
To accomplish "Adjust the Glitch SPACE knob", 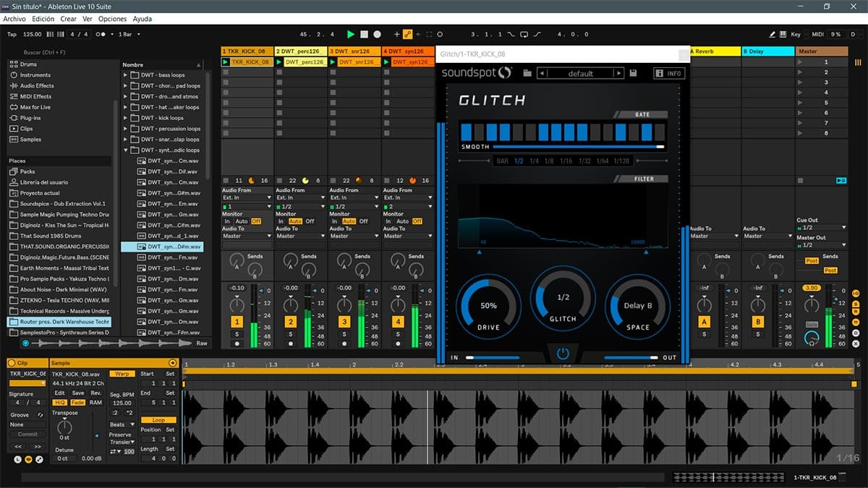I will (638, 306).
